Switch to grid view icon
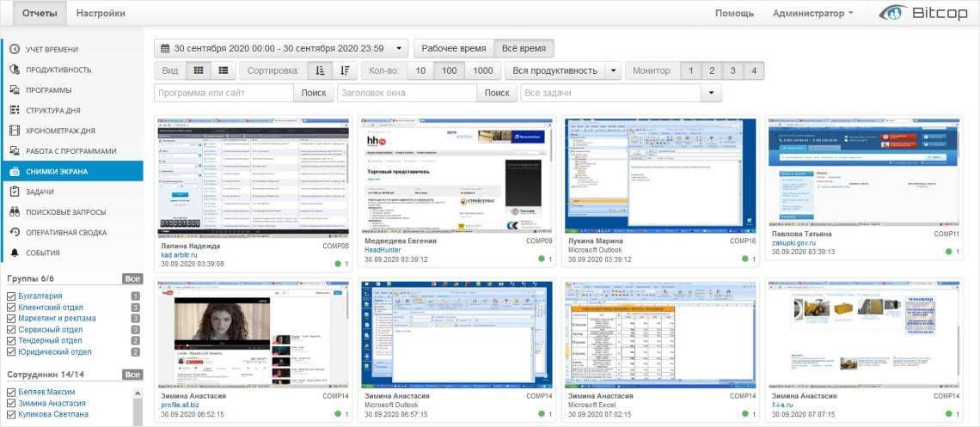 (x=199, y=70)
